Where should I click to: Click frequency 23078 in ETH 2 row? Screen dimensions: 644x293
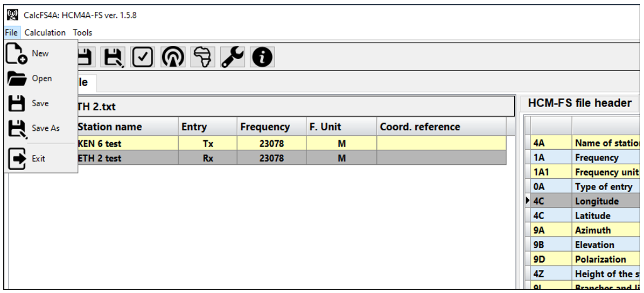(x=272, y=158)
